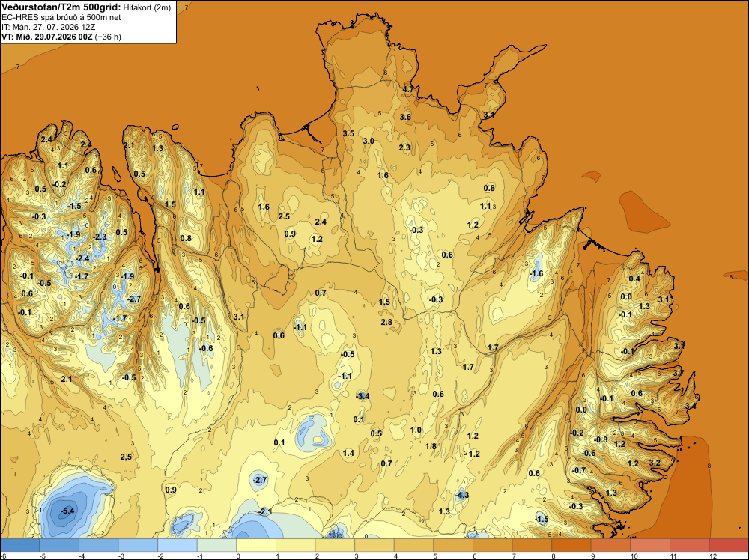Click the legend color between 10 and 11
The image size is (749, 560).
coord(650,545)
